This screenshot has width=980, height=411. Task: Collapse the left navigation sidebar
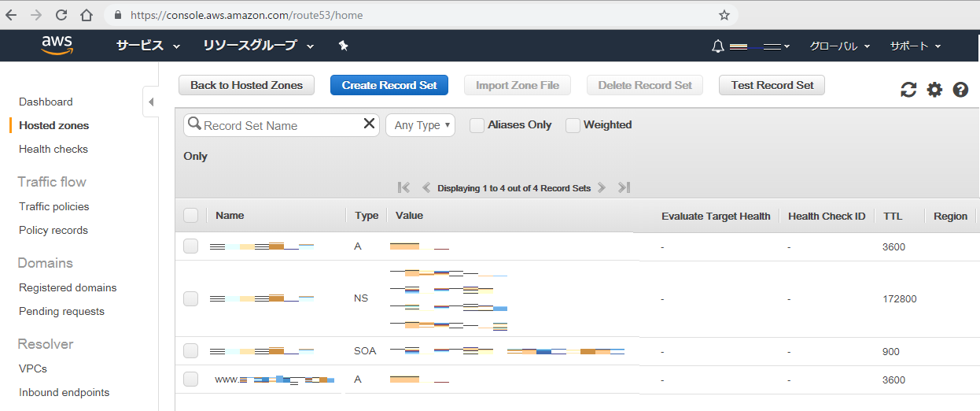[x=150, y=102]
